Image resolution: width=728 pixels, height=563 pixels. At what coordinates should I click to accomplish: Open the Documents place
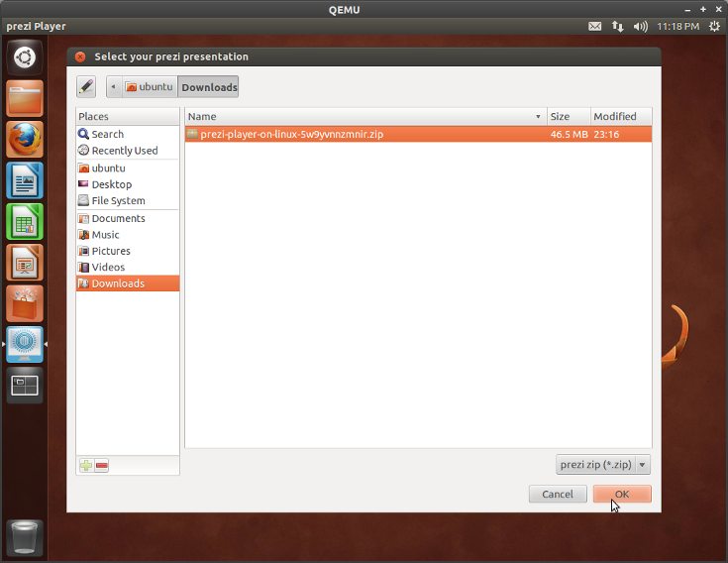(128, 218)
